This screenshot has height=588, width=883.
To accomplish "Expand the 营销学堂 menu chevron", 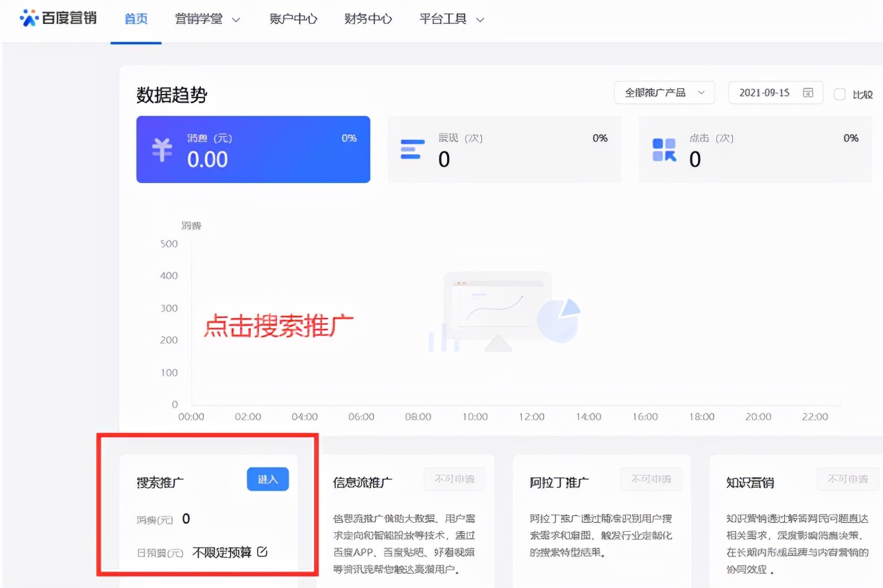I will click(x=234, y=19).
